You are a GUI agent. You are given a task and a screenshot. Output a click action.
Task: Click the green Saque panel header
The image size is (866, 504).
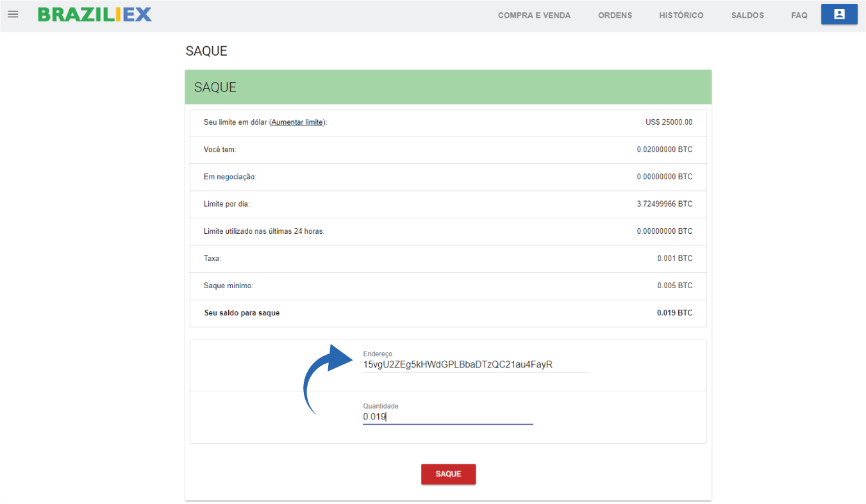(448, 87)
